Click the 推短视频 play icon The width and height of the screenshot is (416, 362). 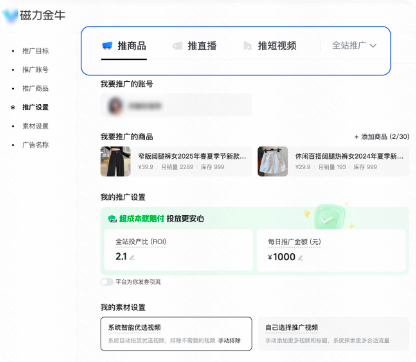click(247, 46)
